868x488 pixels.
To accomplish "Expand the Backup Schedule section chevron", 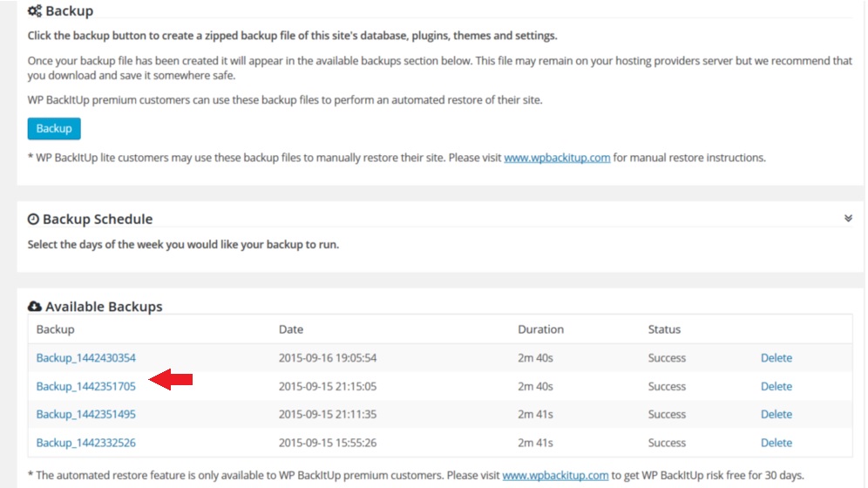I will point(848,219).
